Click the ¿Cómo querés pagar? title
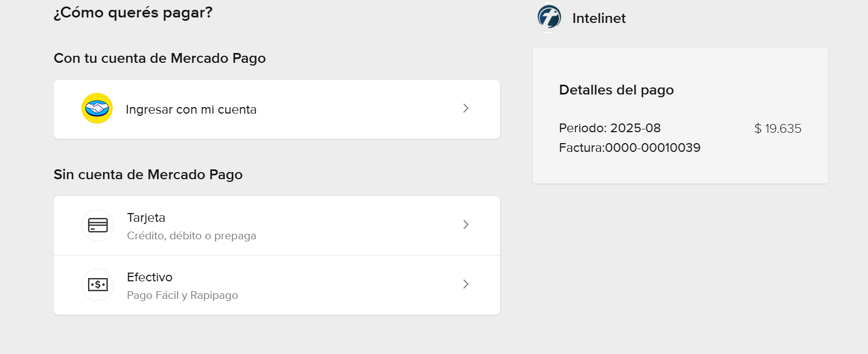The image size is (868, 354). pos(133,13)
